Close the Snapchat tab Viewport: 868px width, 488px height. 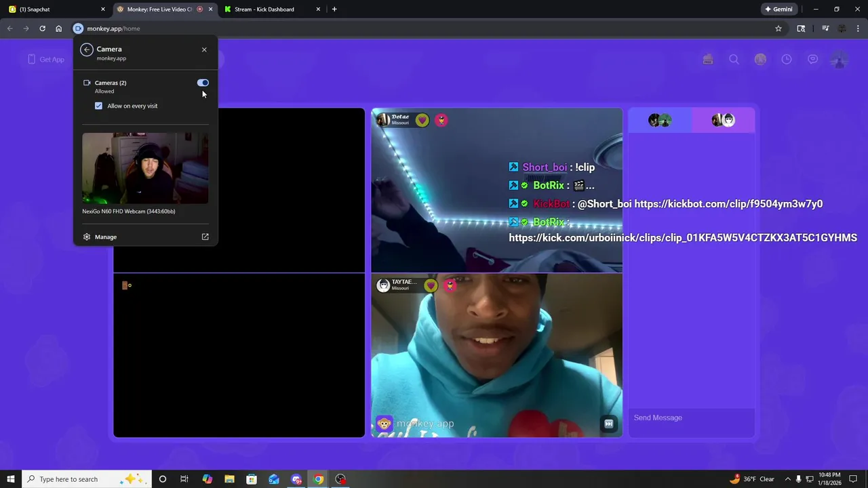coord(103,9)
